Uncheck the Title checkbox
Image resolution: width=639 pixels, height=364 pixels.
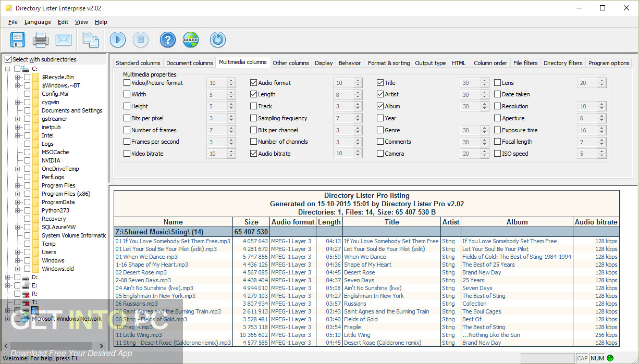click(x=380, y=83)
